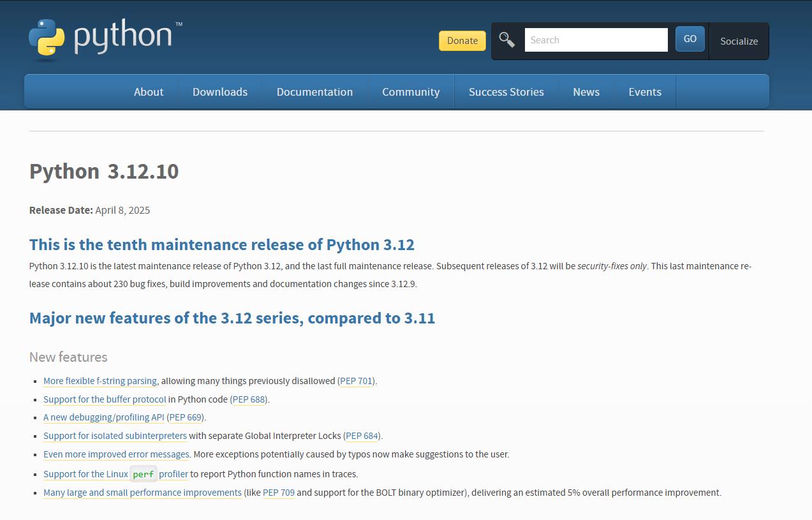The image size is (812, 520).
Task: Click the tenth maintenance release heading
Action: [x=222, y=245]
